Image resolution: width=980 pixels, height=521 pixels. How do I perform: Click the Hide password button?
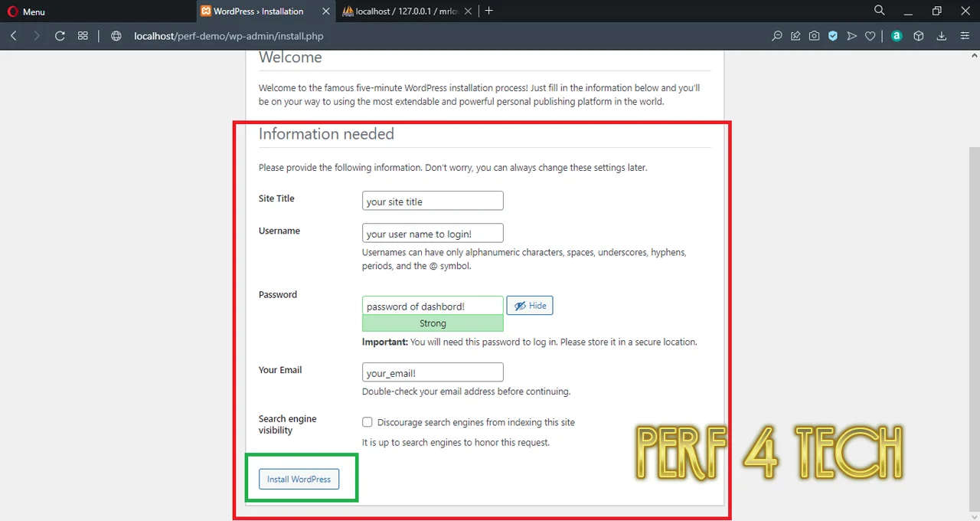pyautogui.click(x=530, y=306)
